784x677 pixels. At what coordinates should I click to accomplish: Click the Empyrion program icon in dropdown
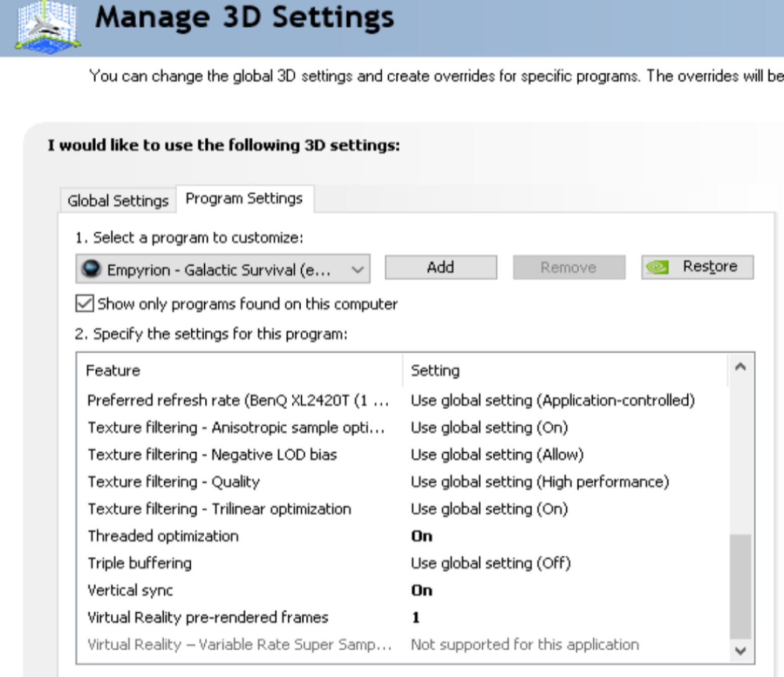tap(91, 269)
